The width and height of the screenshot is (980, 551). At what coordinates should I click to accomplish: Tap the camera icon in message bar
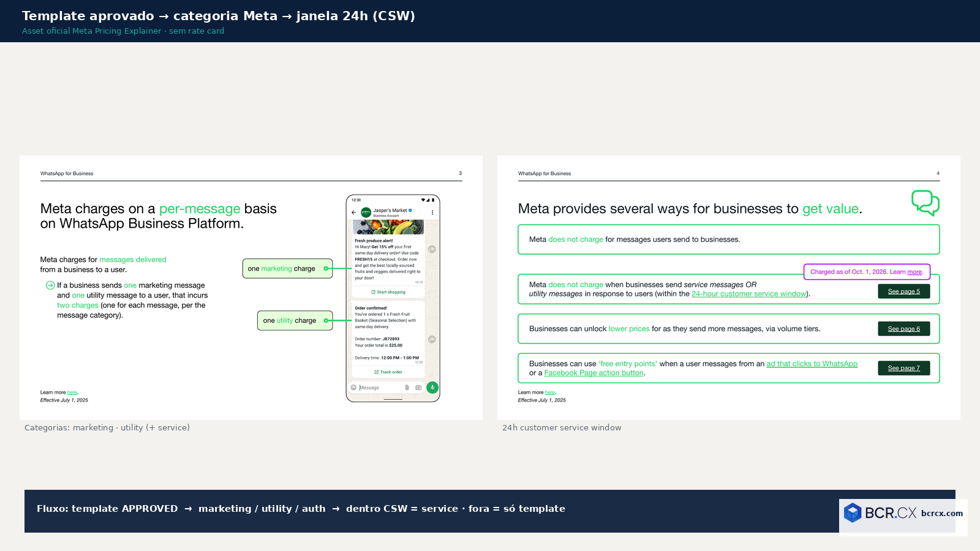pos(418,388)
